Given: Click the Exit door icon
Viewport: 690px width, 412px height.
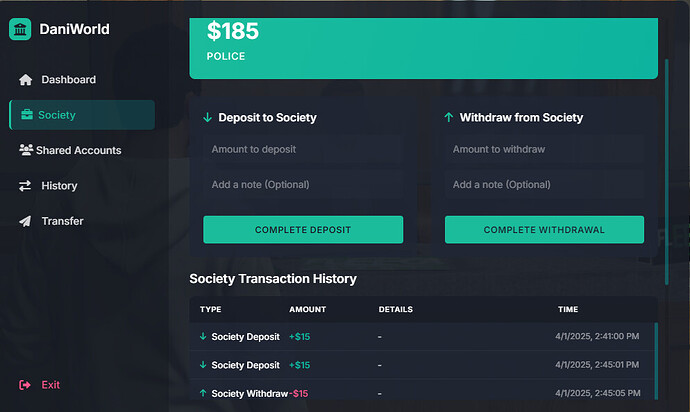Looking at the screenshot, I should [x=25, y=385].
